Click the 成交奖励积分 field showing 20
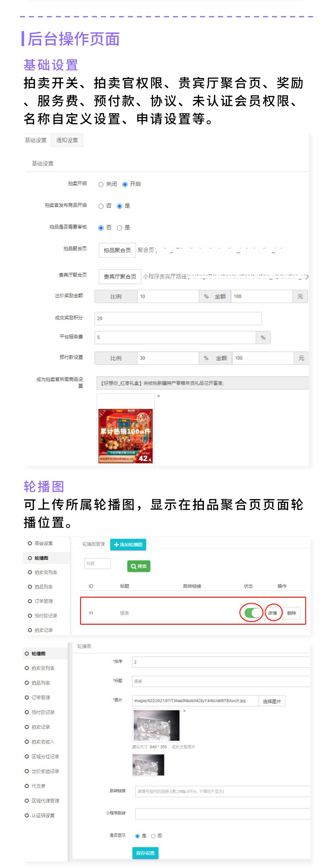 (178, 318)
